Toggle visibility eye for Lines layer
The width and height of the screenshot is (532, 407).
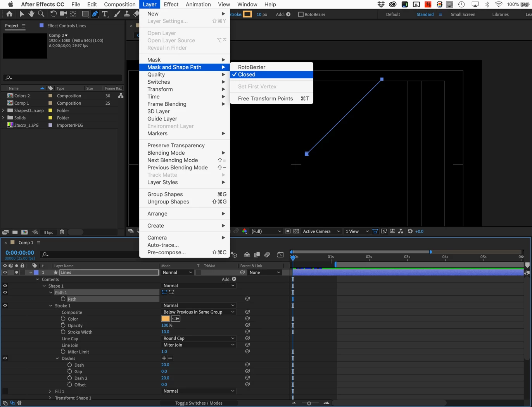5,272
